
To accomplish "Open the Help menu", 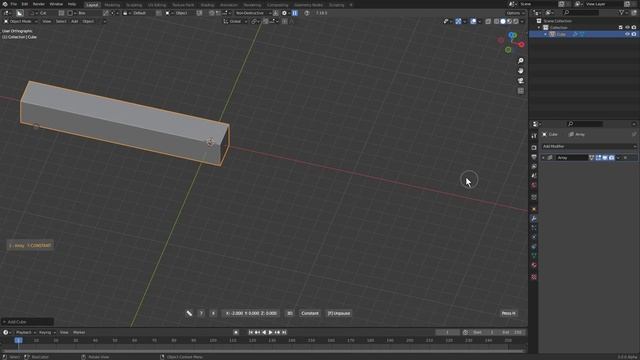I will click(72, 4).
